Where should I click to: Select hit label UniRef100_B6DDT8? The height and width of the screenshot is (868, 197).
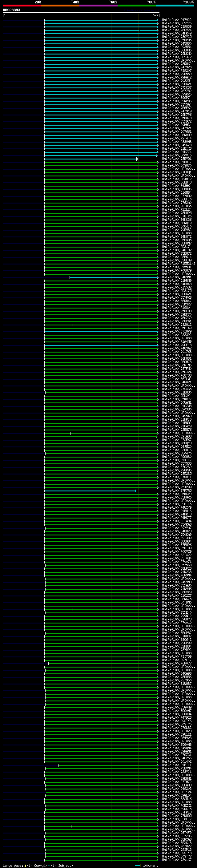pyautogui.click(x=177, y=182)
